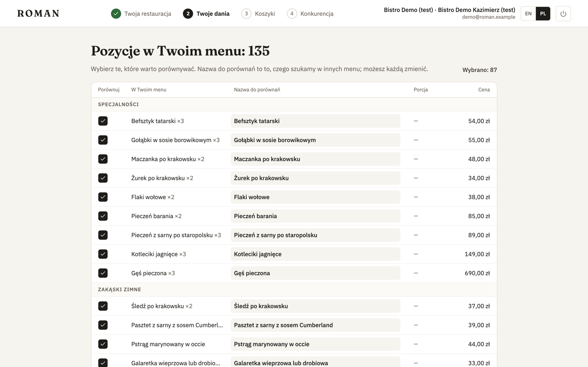Open the Koszyki step
Viewport: 588px width, 367px height.
coord(258,14)
